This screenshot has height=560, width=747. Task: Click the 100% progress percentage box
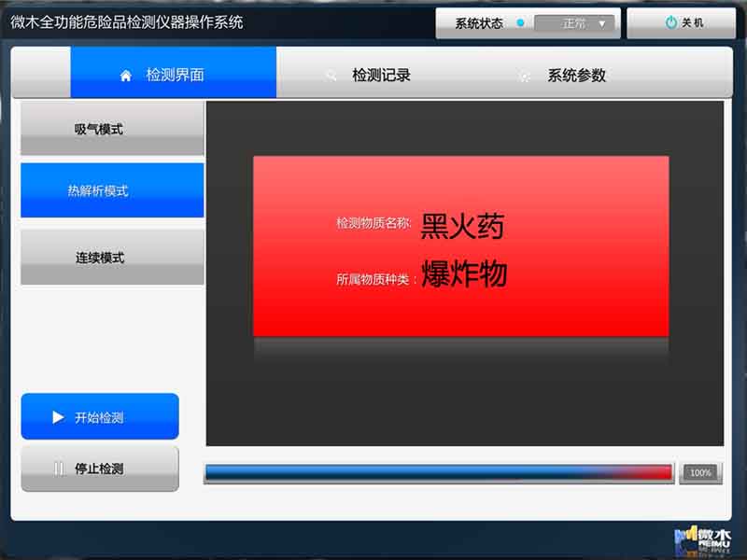tap(700, 473)
